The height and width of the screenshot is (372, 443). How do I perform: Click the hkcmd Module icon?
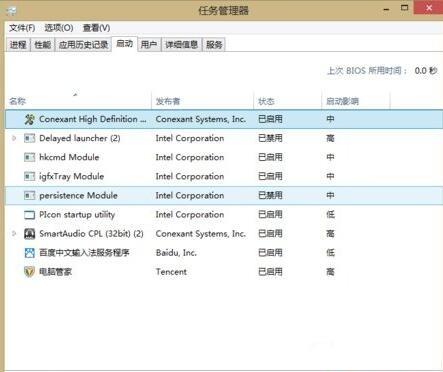[29, 157]
